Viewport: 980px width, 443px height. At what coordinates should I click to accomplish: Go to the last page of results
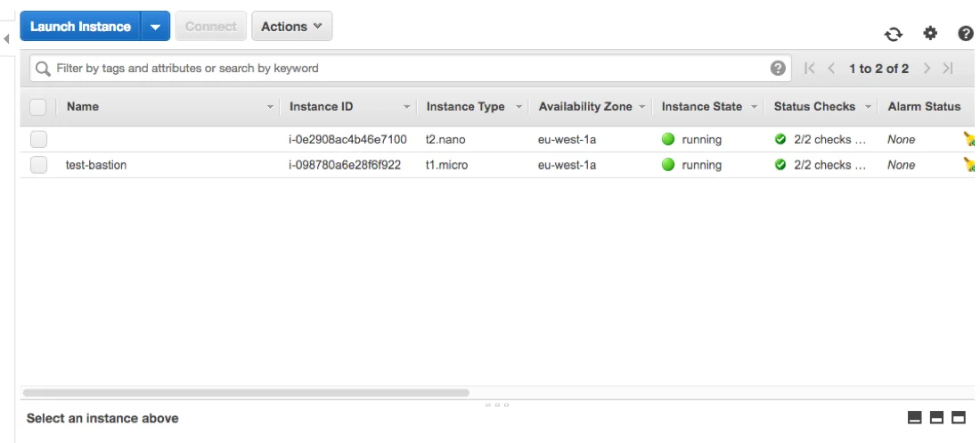click(x=948, y=69)
